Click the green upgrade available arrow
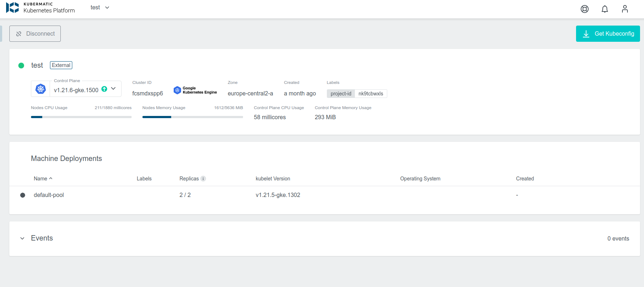Screen dimensions: 644x287 104,89
